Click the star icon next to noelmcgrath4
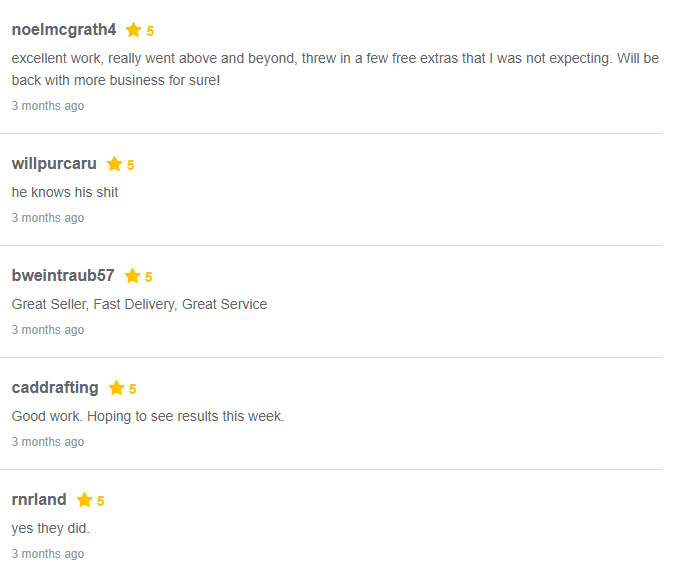Viewport: 681px width, 577px height. pos(133,30)
